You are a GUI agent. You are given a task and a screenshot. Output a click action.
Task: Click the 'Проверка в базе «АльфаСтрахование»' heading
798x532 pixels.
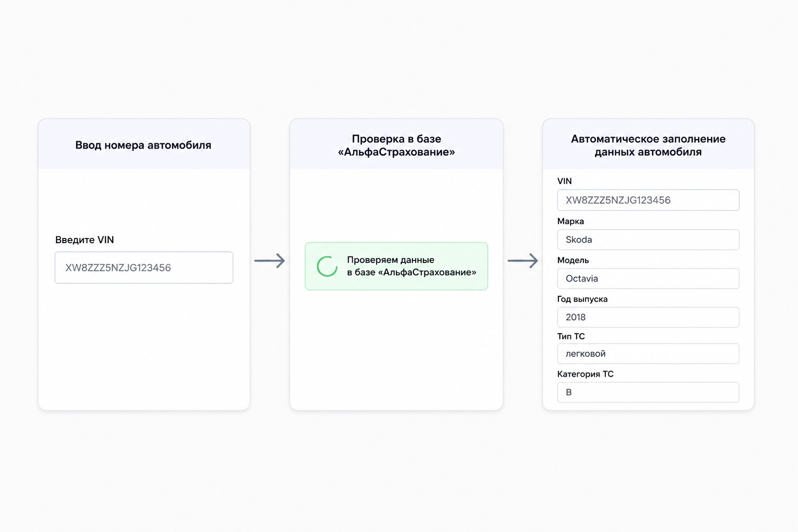[396, 145]
